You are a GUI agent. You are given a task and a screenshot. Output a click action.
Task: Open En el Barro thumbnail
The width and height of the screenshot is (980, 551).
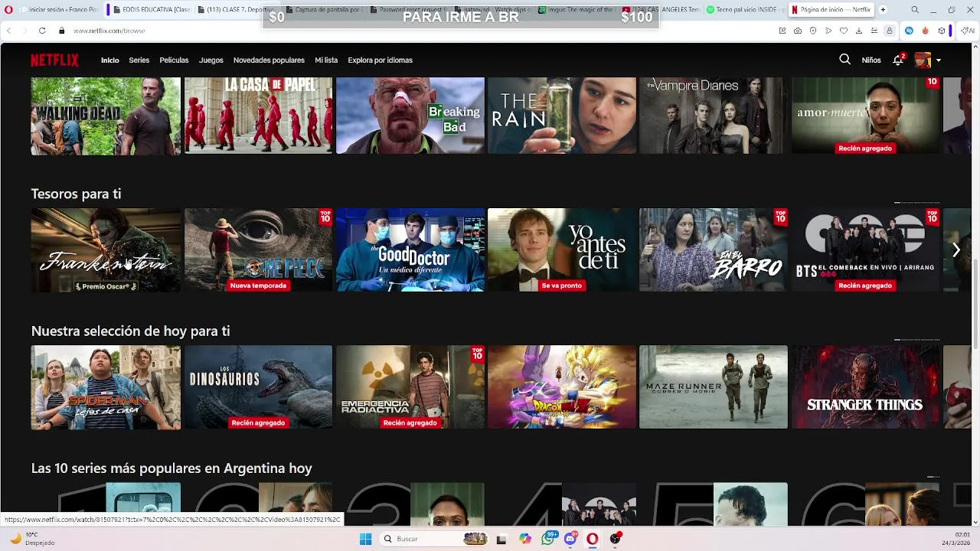[x=714, y=249]
